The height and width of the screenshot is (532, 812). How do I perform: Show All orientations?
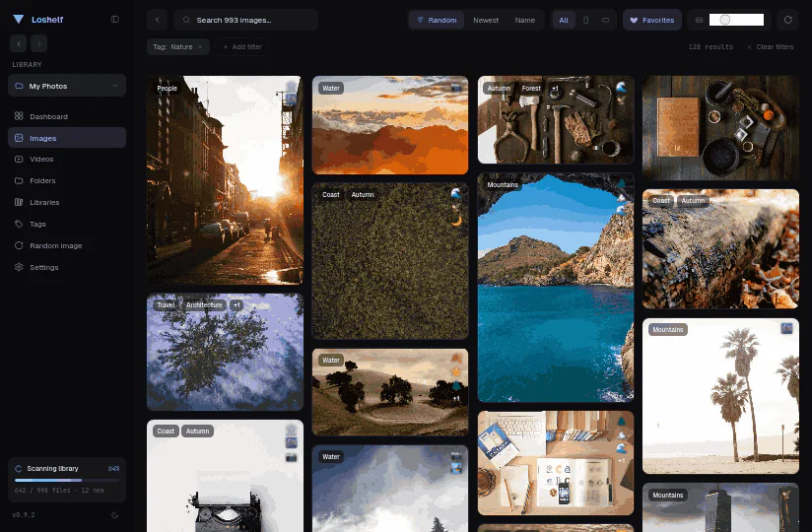(x=564, y=20)
